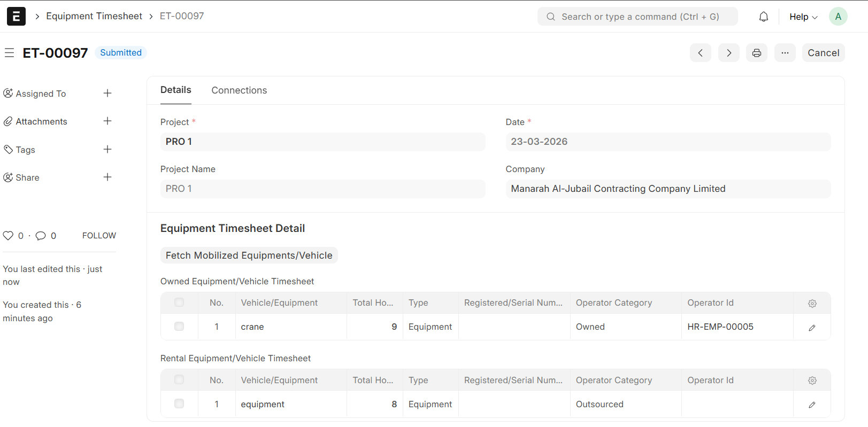868x427 pixels.
Task: Switch to the Connections tab
Action: point(239,90)
